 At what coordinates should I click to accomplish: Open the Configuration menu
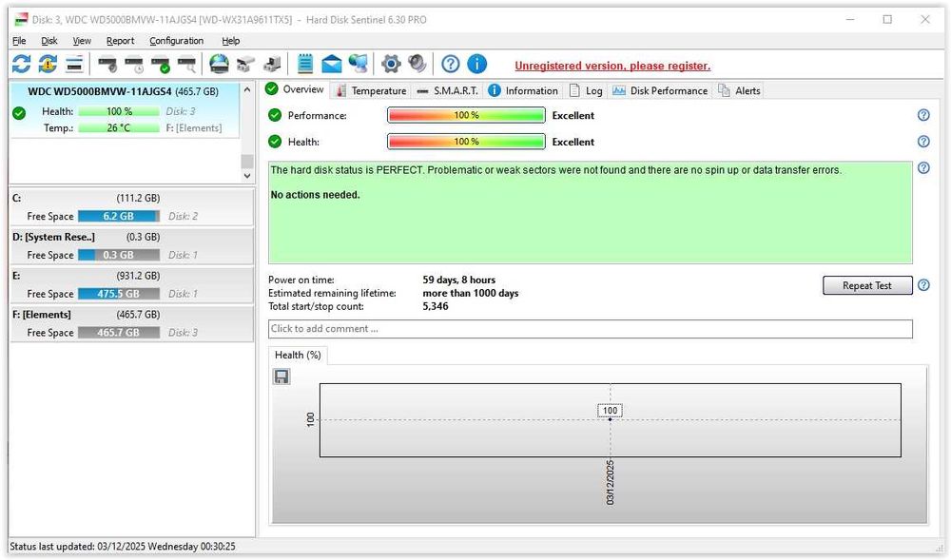point(177,41)
